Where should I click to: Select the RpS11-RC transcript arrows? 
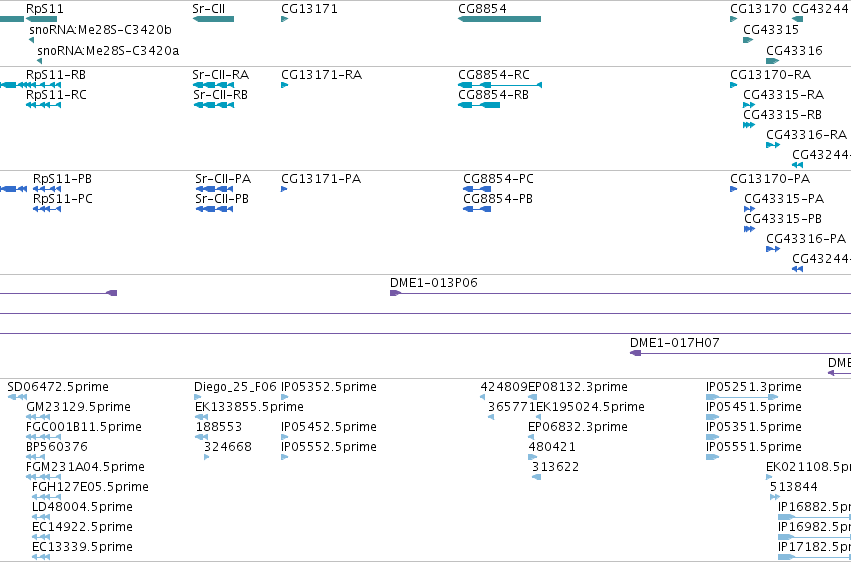coord(43,105)
